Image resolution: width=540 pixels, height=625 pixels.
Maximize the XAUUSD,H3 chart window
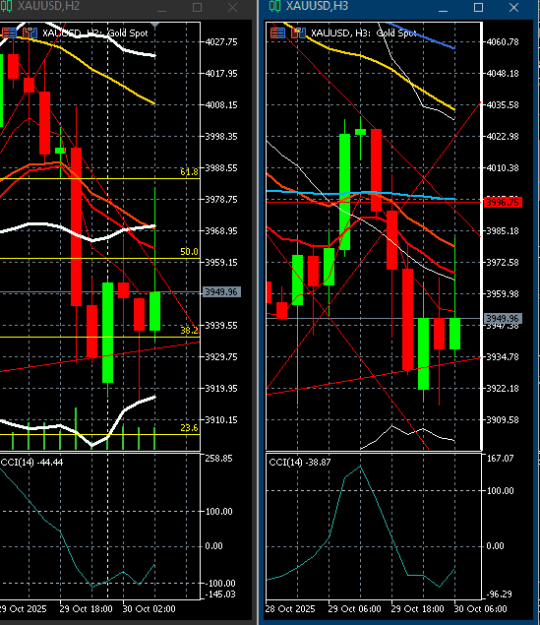(x=478, y=8)
